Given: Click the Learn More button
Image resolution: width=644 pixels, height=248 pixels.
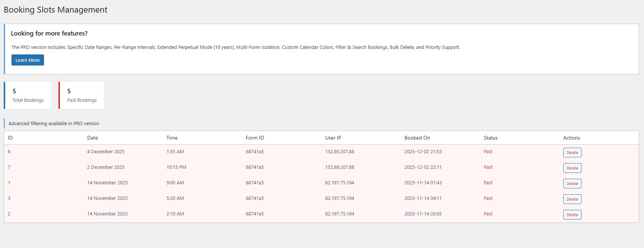Looking at the screenshot, I should 28,60.
